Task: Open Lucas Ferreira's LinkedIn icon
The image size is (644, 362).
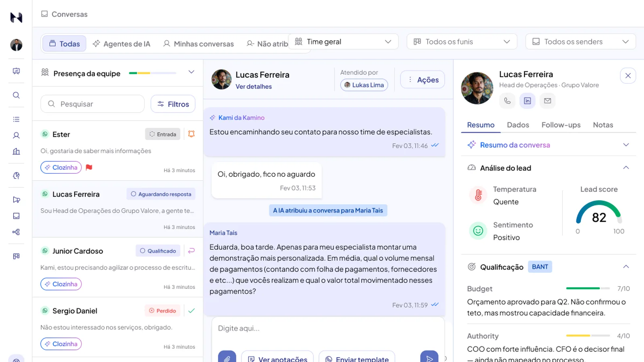Action: pos(527,101)
